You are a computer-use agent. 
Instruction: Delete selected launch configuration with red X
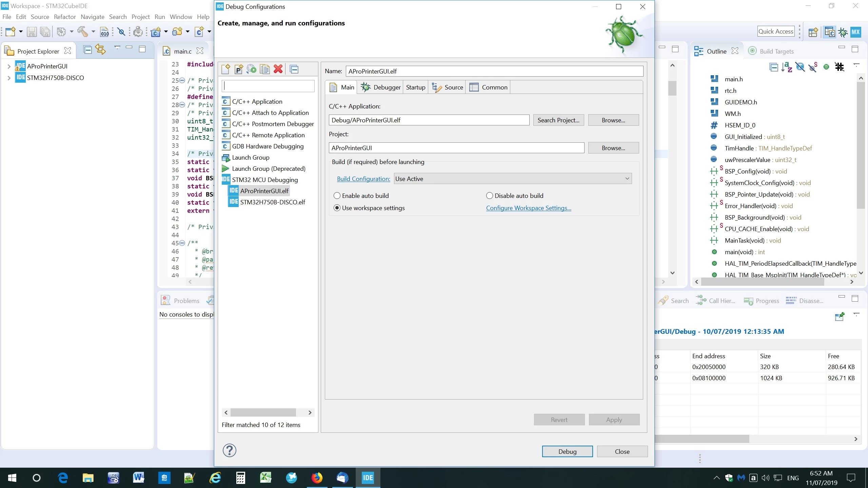(278, 69)
